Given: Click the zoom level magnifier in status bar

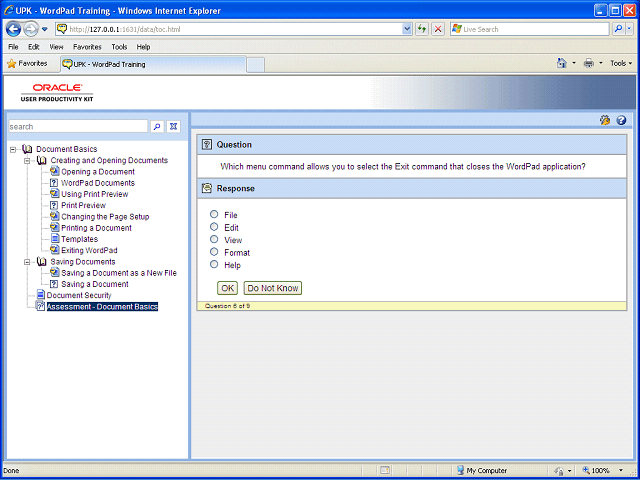Looking at the screenshot, I should click(x=586, y=470).
